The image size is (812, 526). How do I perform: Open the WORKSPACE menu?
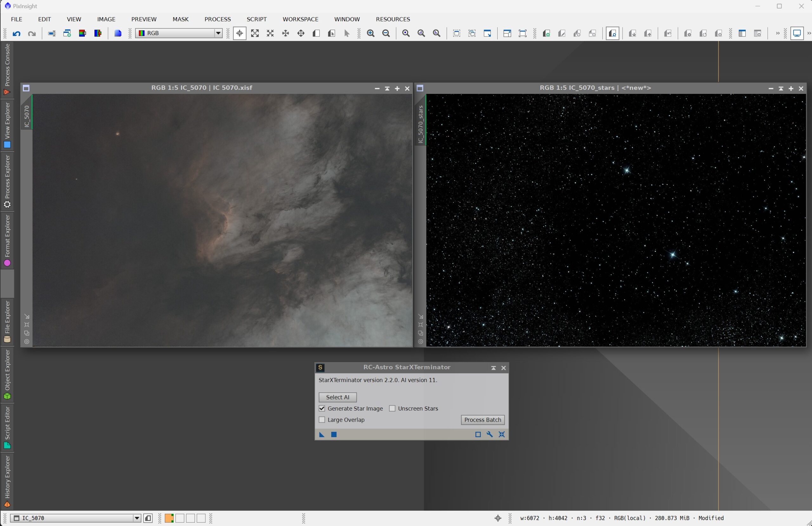pos(300,19)
